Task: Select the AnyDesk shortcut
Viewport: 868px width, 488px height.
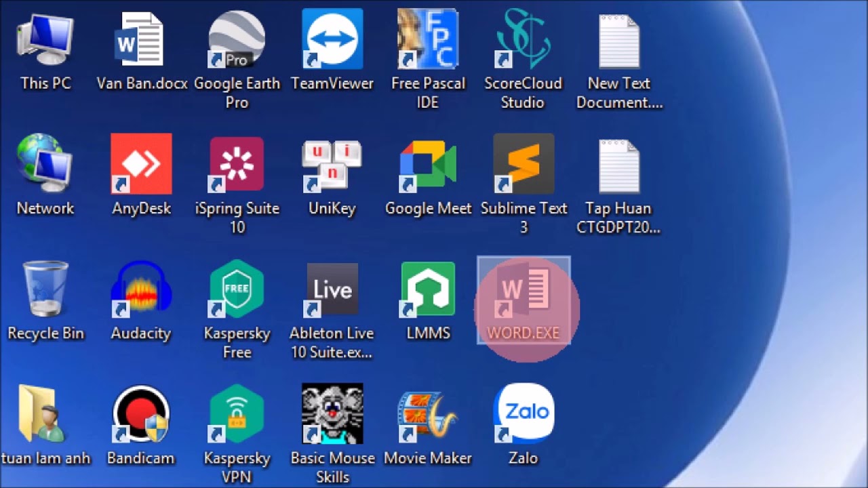Action: pyautogui.click(x=141, y=176)
